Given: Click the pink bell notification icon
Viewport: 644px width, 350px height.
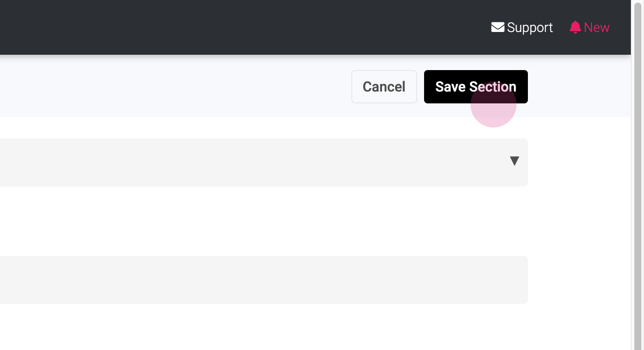Looking at the screenshot, I should click(575, 27).
